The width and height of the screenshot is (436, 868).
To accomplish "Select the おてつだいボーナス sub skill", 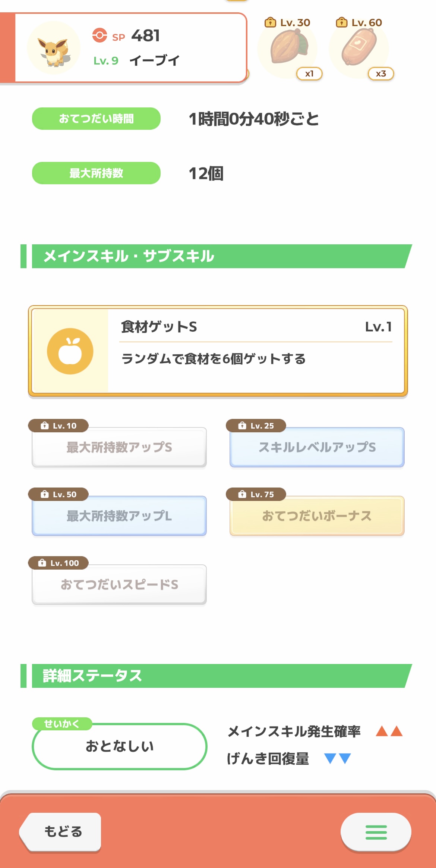I will pos(317,516).
